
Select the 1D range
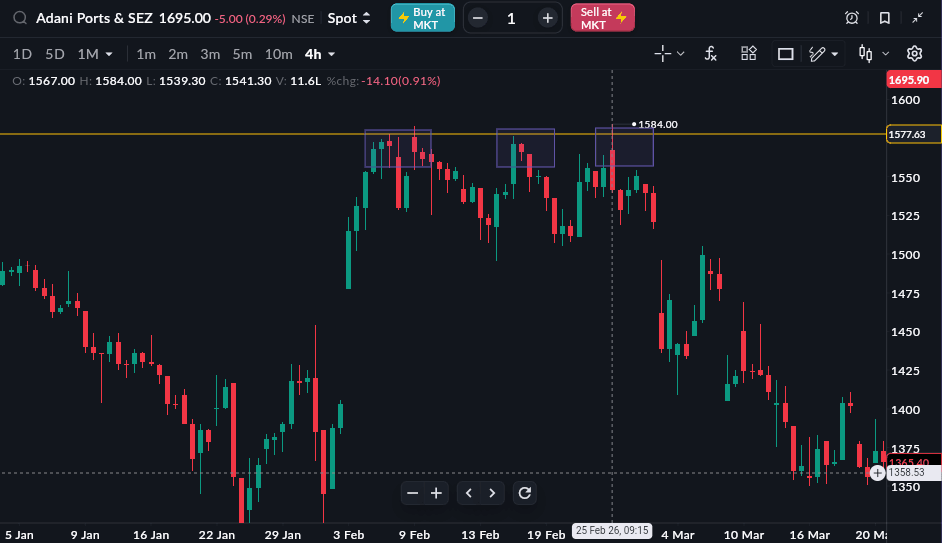[x=22, y=54]
